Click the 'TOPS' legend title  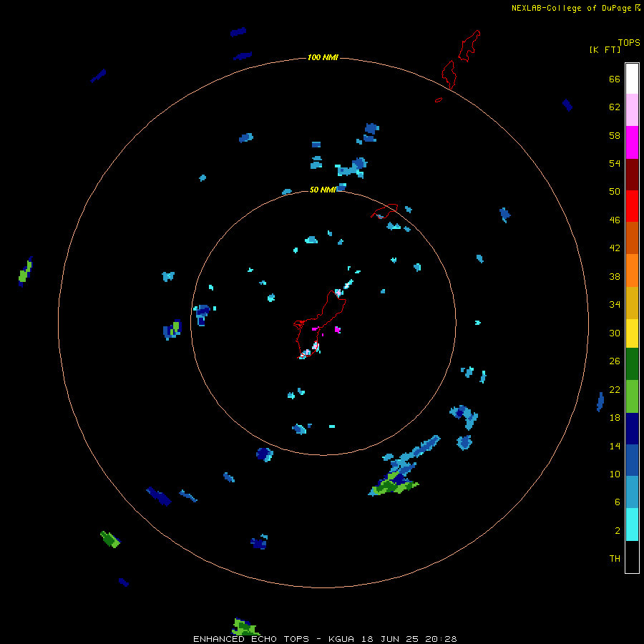629,42
